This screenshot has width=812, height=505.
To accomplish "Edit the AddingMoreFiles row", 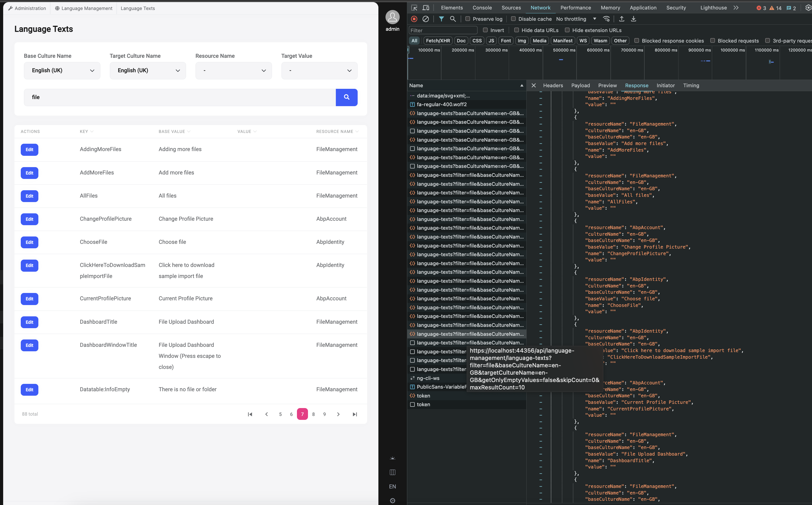I will click(x=29, y=150).
